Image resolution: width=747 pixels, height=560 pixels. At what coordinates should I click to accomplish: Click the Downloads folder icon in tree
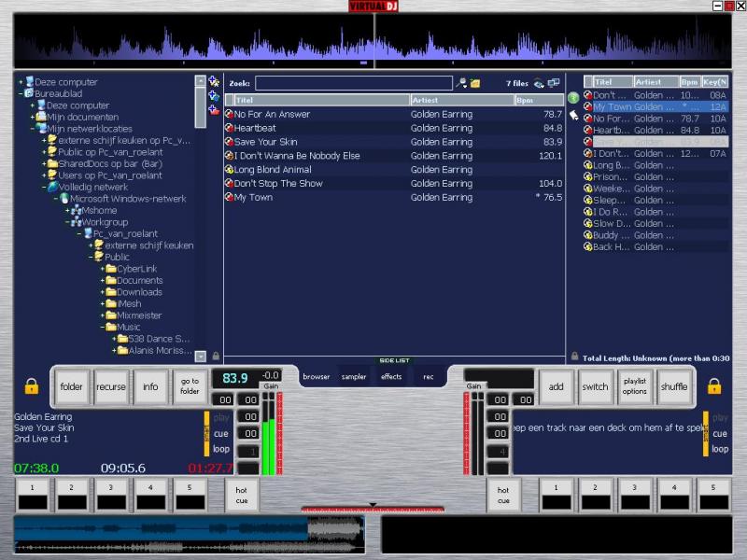point(111,292)
